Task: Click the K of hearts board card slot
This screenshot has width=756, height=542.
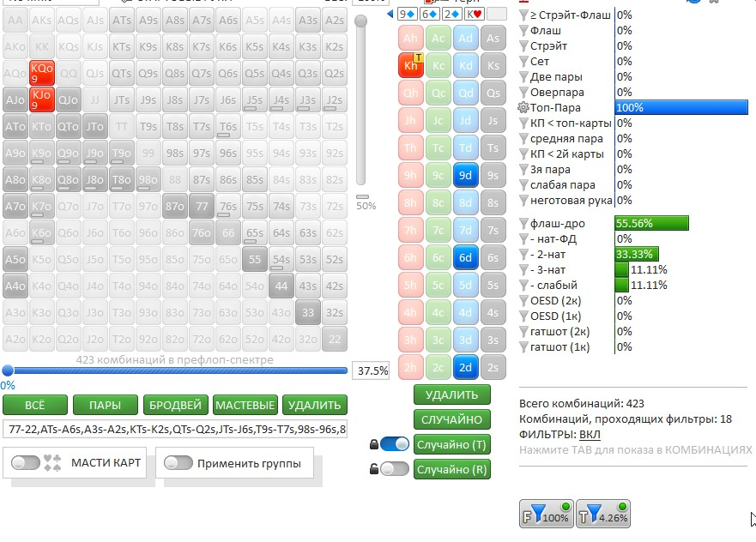Action: tap(474, 15)
